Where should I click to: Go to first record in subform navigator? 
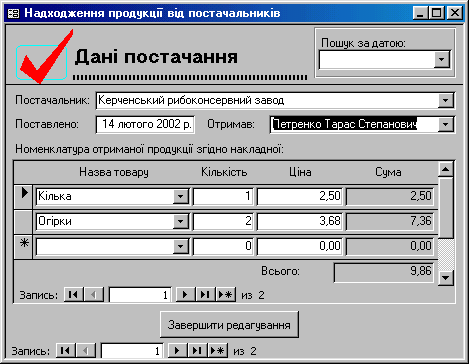coord(73,295)
